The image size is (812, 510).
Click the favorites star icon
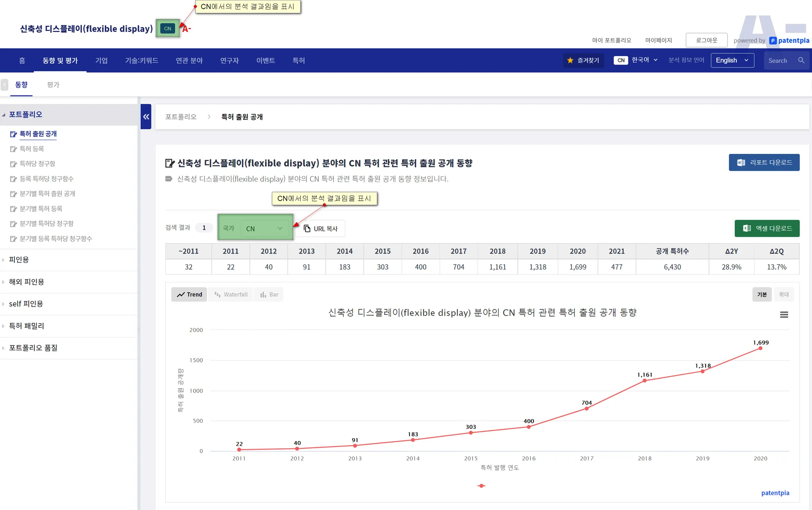(x=570, y=60)
